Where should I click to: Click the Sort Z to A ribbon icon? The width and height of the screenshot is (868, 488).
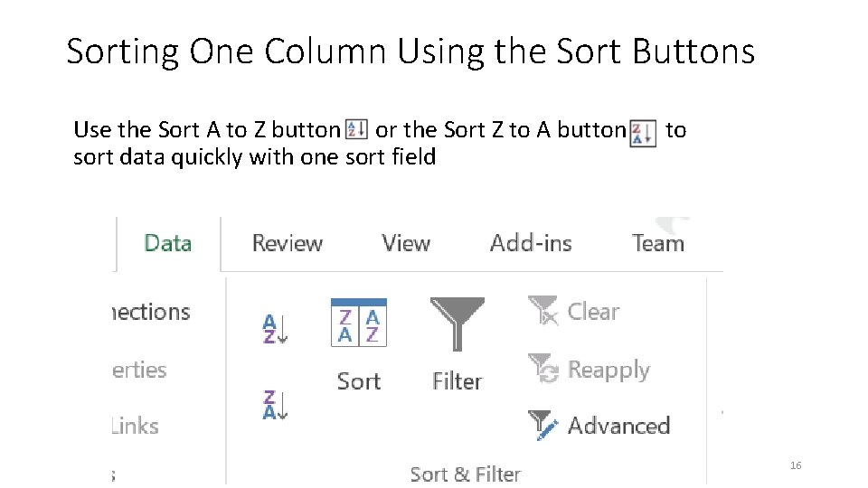[275, 404]
